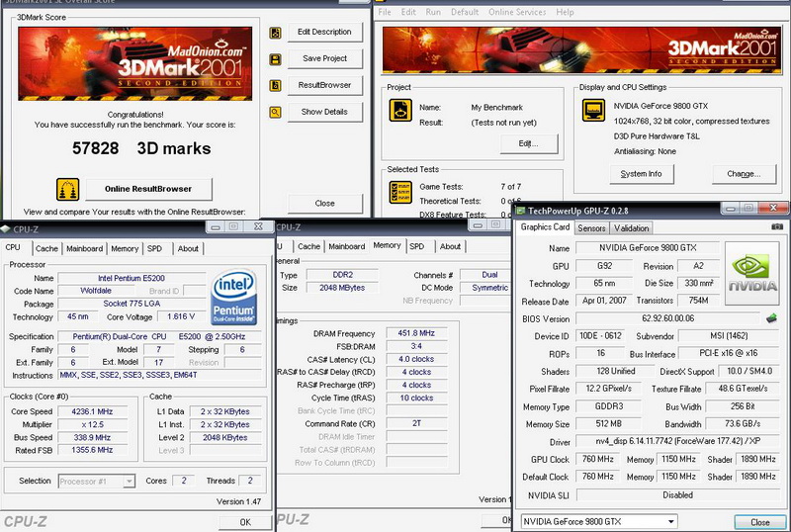Switch to Sensors tab in GPU-Z
Screen dimensions: 791x532
click(x=591, y=228)
